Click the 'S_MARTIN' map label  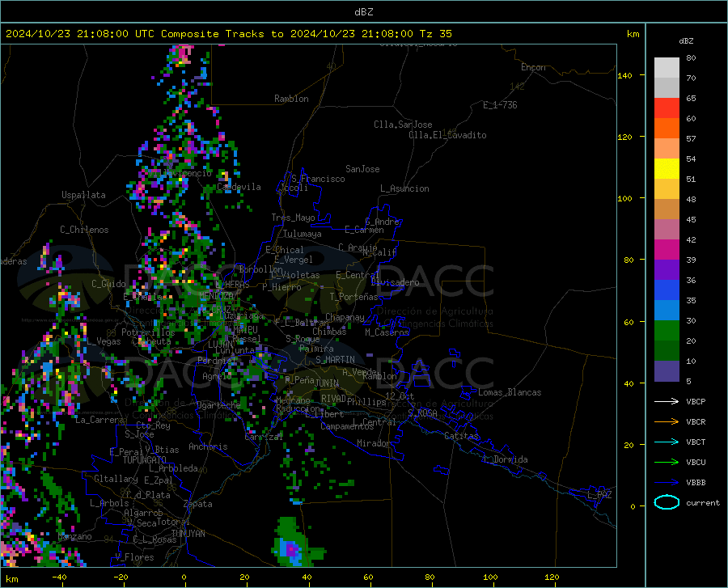[x=335, y=360]
